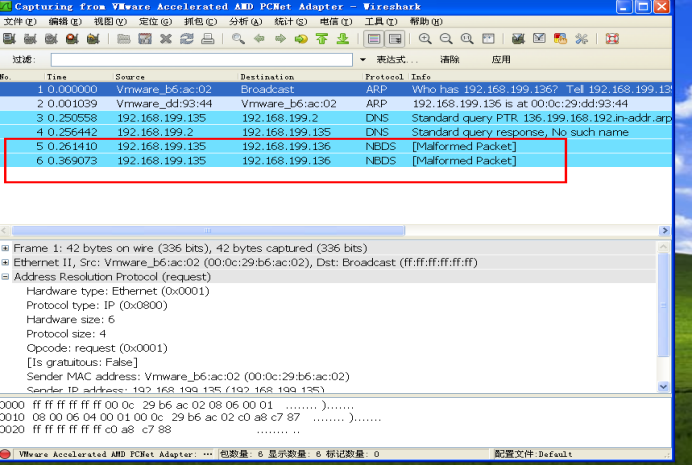Go forward in packet history arrow
692x465 pixels.
(280, 39)
